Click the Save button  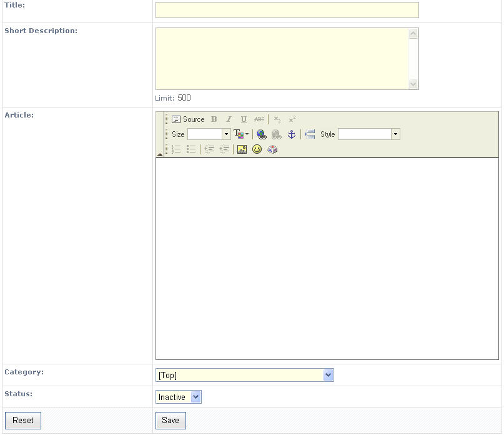(170, 421)
